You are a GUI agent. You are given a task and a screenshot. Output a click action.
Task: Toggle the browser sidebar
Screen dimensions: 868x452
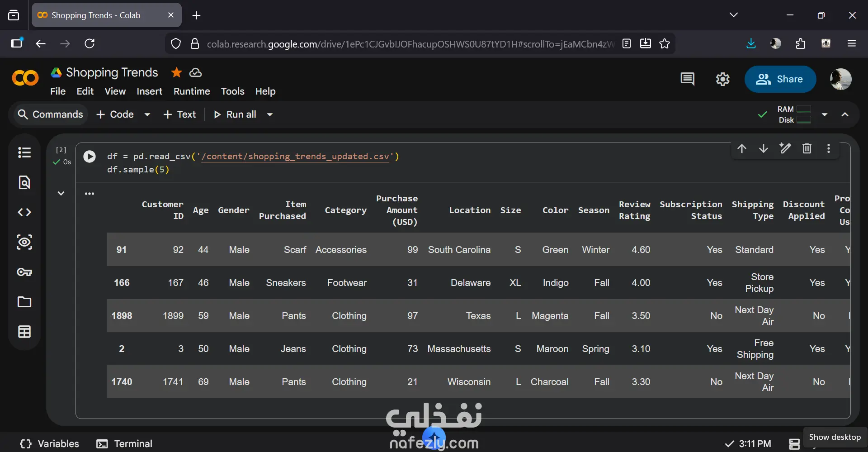point(17,43)
